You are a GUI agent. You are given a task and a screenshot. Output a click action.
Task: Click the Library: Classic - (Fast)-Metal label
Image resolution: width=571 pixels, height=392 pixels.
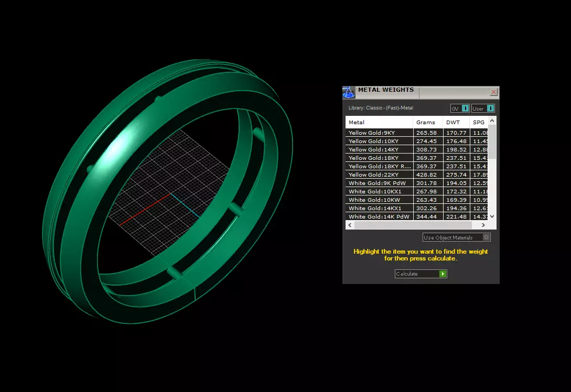(x=381, y=108)
